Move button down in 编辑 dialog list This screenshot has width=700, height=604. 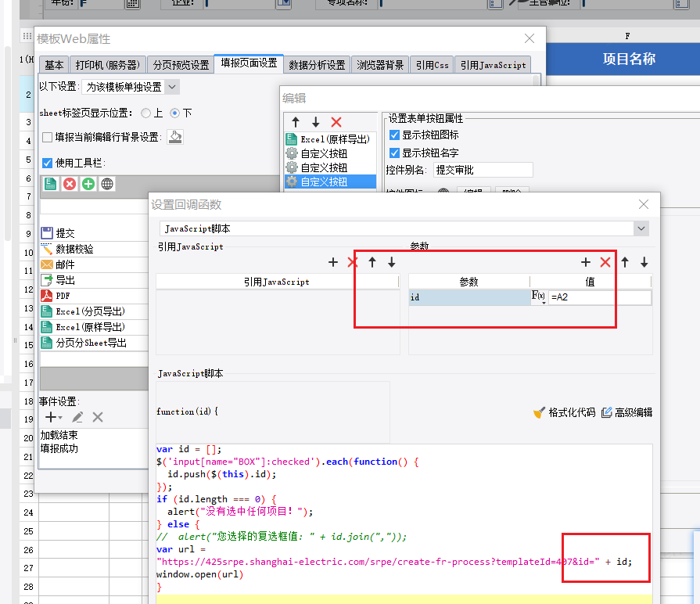tap(316, 122)
